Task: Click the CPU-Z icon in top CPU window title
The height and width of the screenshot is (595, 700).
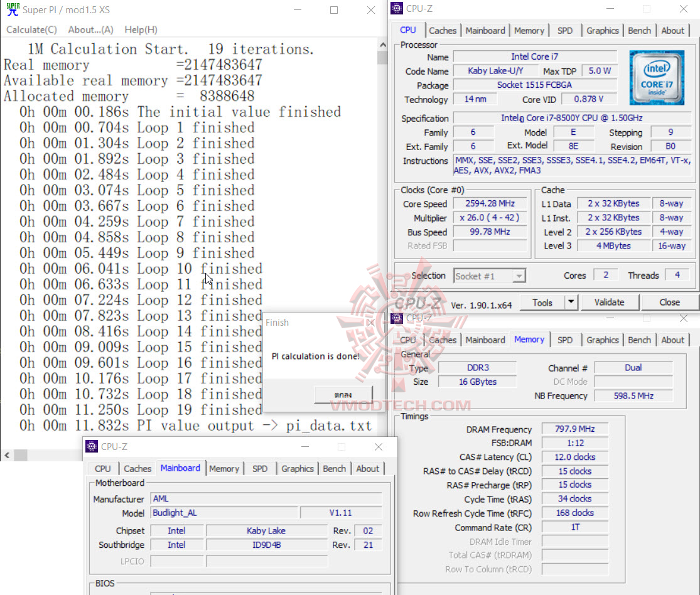Action: coord(396,9)
